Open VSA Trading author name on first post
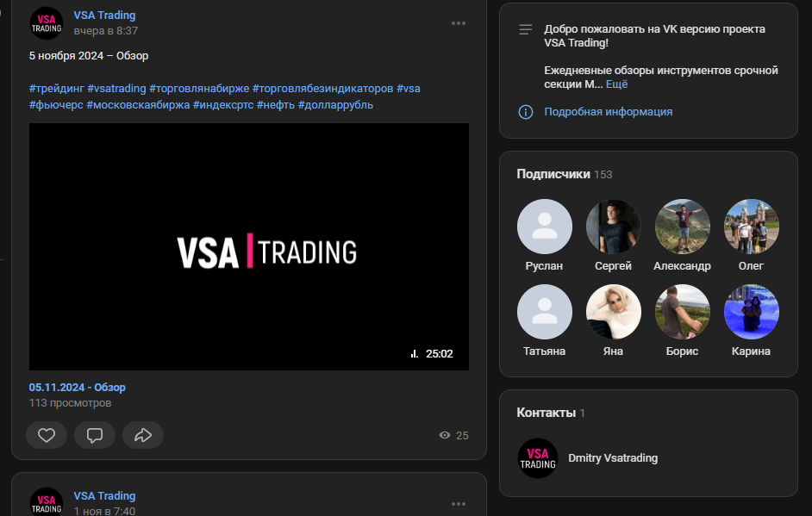The width and height of the screenshot is (812, 516). pyautogui.click(x=104, y=16)
